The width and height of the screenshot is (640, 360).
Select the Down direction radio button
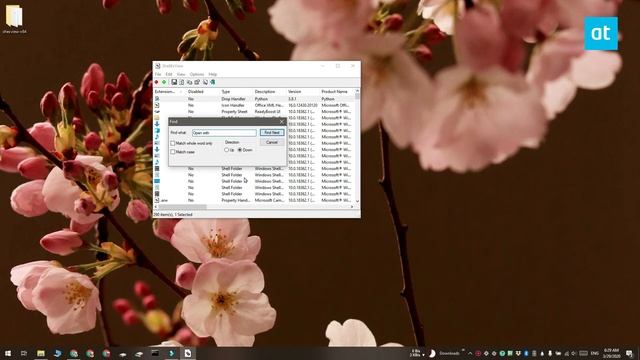240,150
